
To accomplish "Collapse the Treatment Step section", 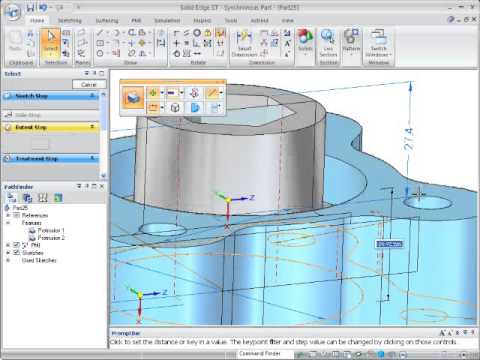I will point(92,158).
